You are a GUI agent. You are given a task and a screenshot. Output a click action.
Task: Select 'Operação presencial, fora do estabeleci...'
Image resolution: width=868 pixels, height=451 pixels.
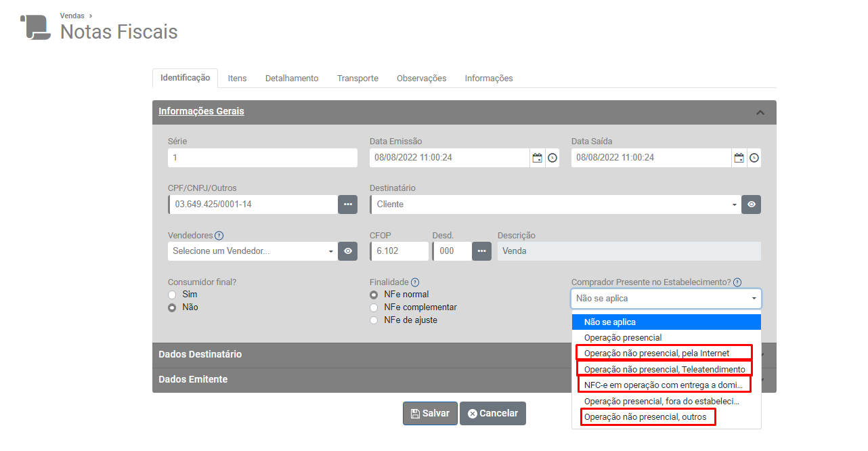pos(666,401)
